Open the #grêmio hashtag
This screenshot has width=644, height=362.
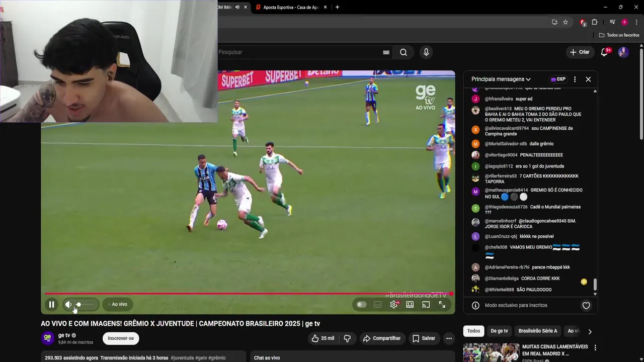[x=217, y=358]
